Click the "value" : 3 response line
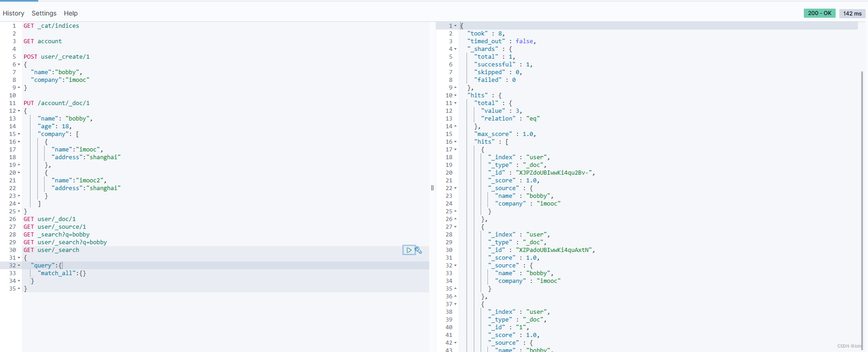 502,111
